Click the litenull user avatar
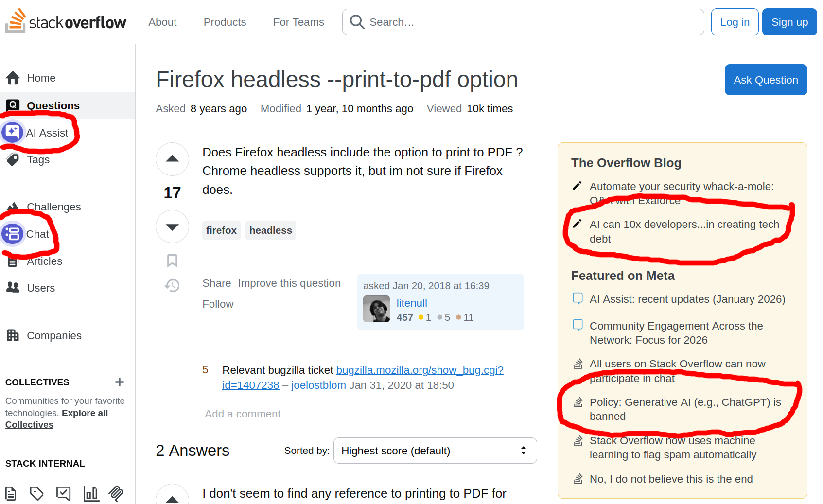 coord(376,309)
